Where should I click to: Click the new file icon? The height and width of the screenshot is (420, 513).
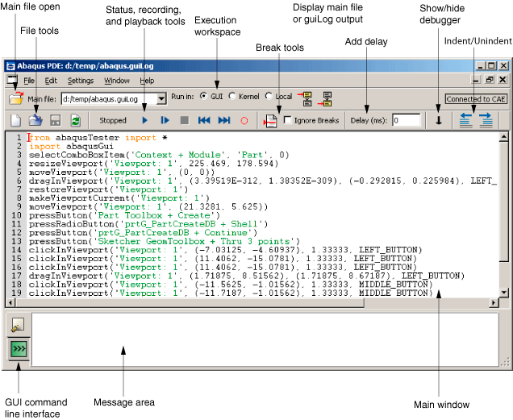(x=15, y=120)
